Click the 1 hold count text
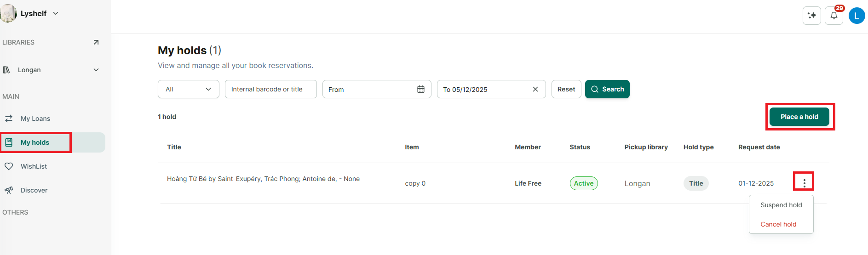Screen dimensions: 868x255 click(167, 117)
